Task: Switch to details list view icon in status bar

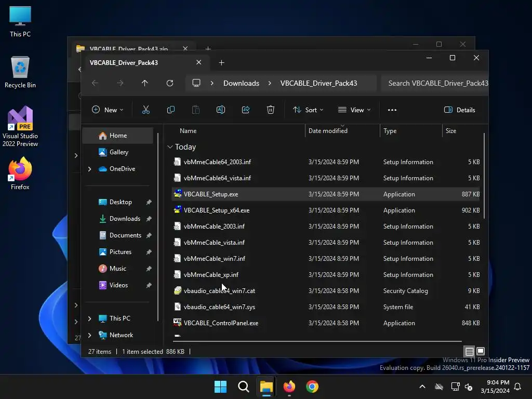Action: click(469, 351)
